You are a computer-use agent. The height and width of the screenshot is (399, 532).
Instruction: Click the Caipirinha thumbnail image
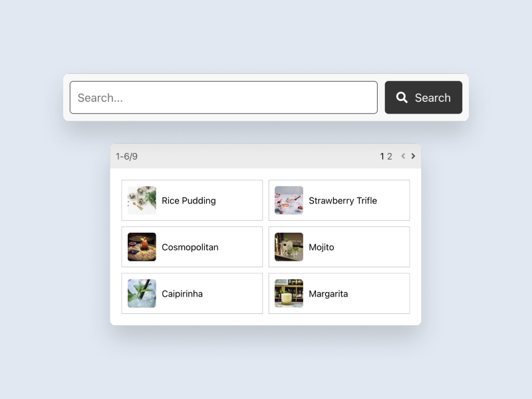coord(142,293)
